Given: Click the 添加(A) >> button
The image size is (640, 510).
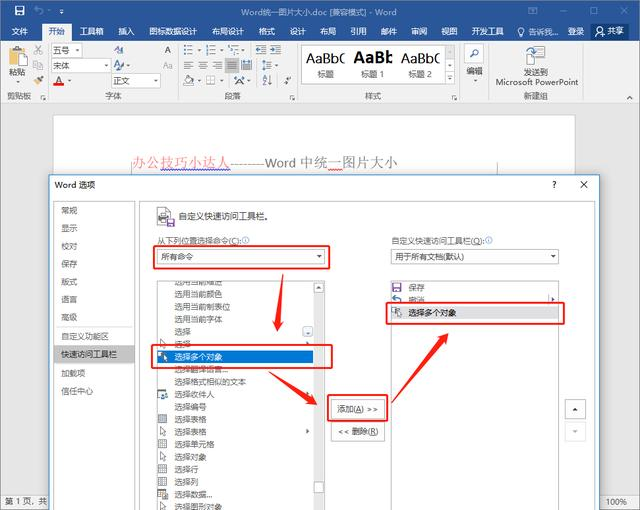Looking at the screenshot, I should (358, 409).
